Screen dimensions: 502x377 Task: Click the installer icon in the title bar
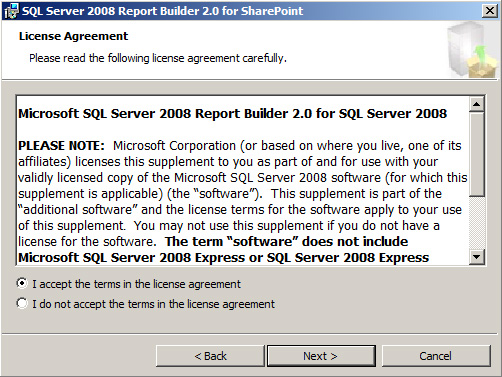coord(11,11)
